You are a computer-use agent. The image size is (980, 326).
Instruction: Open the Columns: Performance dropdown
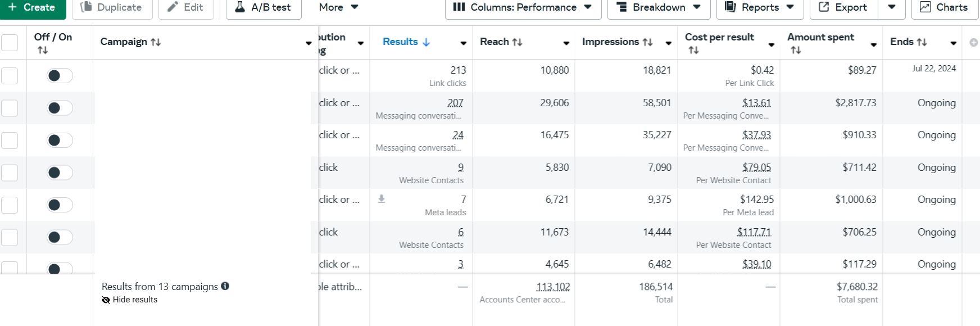pos(523,8)
